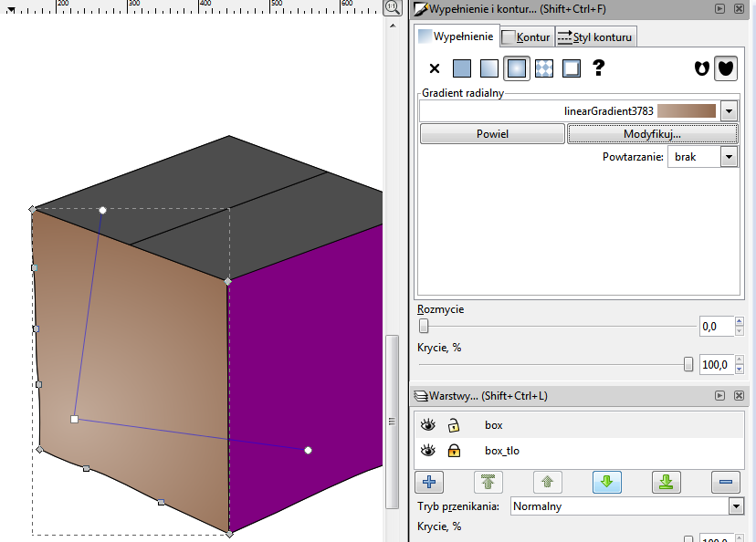Click linearGradient3783 gradient preview swatch
This screenshot has height=542, width=756.
click(x=687, y=110)
